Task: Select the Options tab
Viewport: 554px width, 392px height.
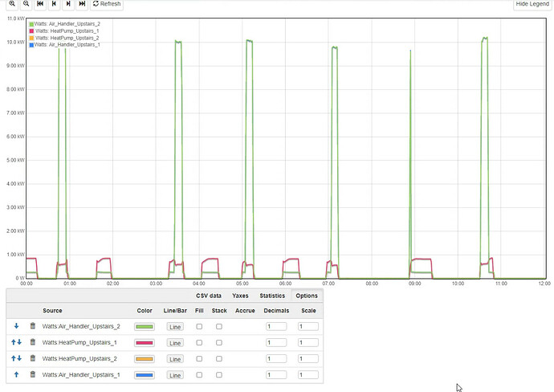Action: tap(307, 296)
